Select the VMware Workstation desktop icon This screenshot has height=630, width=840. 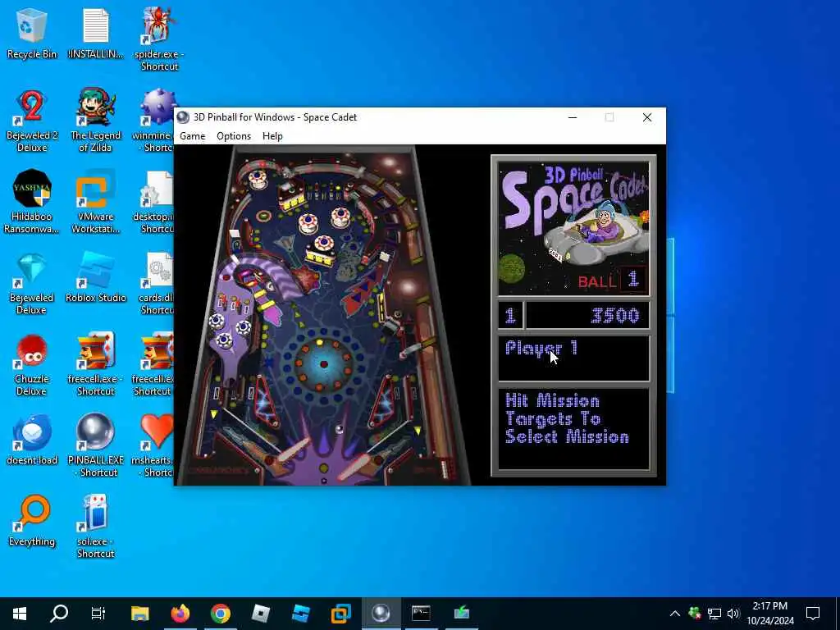(x=95, y=202)
